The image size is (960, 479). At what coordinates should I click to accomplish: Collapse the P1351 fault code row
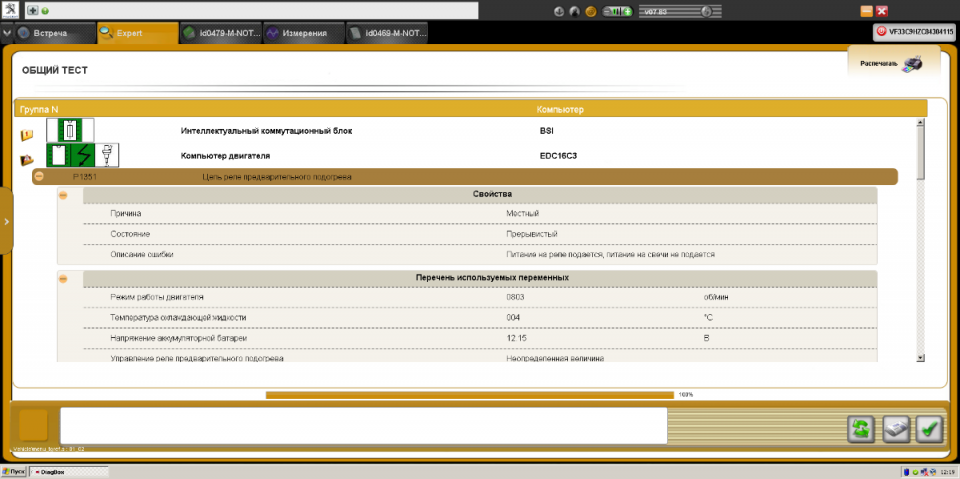tap(39, 176)
